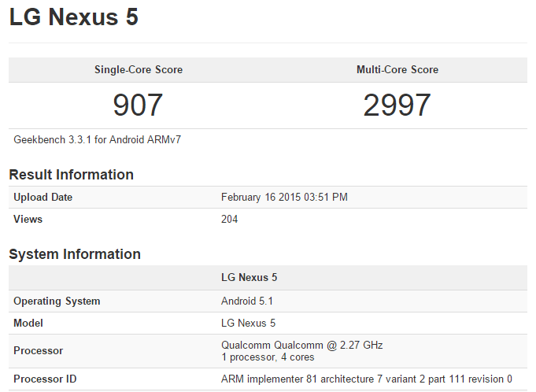Select the Upload Date row label
536x392 pixels.
tap(43, 198)
